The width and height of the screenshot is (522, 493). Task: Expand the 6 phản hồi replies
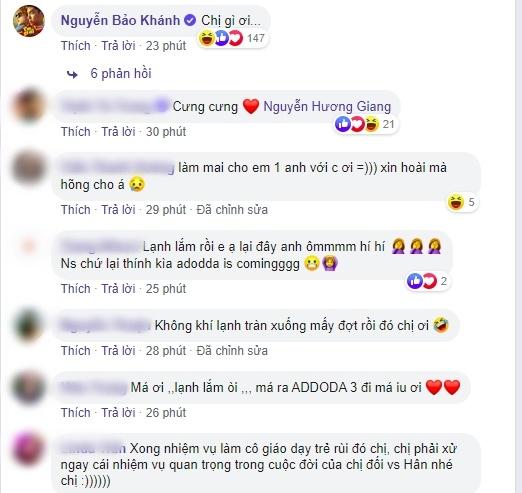click(x=121, y=73)
